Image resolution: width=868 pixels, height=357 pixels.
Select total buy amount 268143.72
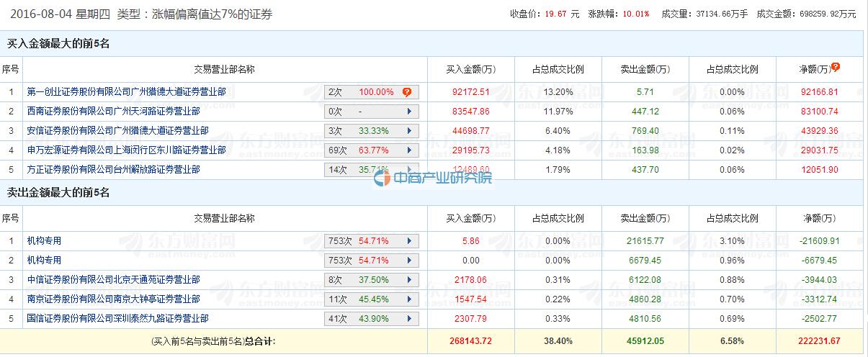pos(470,341)
